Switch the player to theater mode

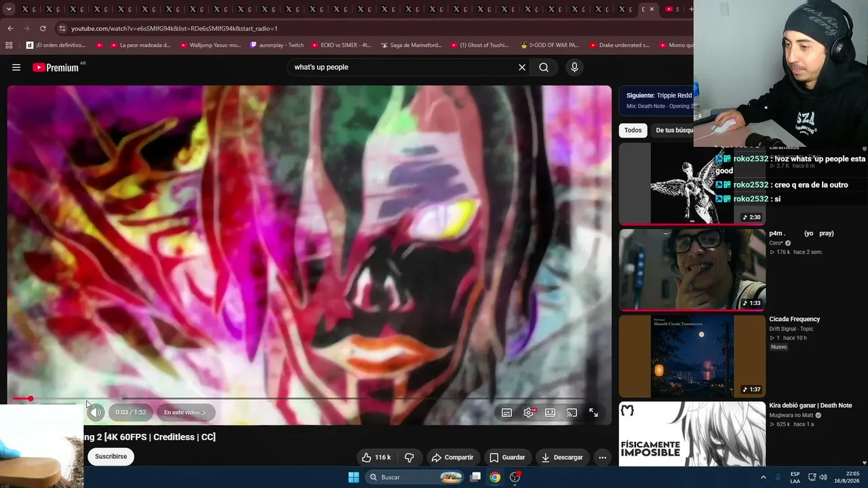coord(550,412)
